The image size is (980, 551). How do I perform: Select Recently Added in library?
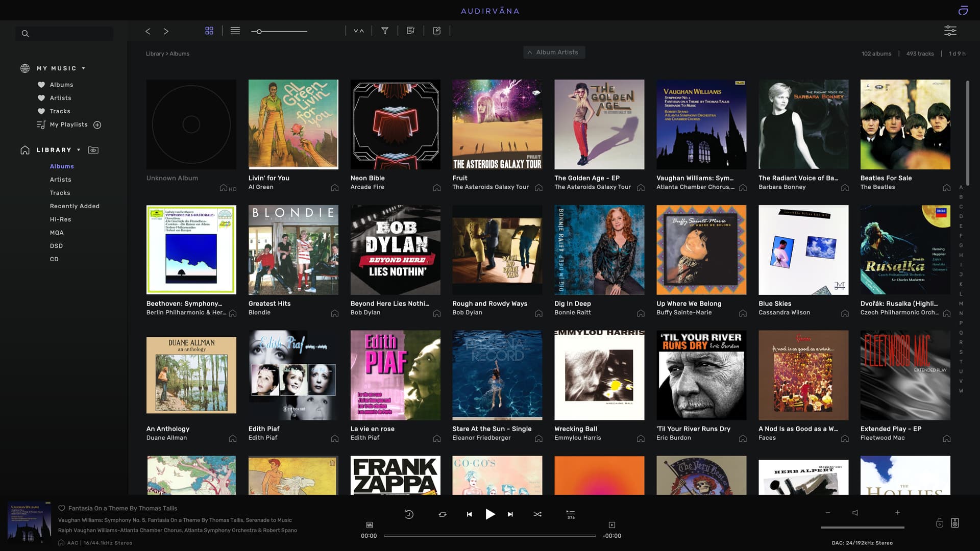[x=75, y=206]
